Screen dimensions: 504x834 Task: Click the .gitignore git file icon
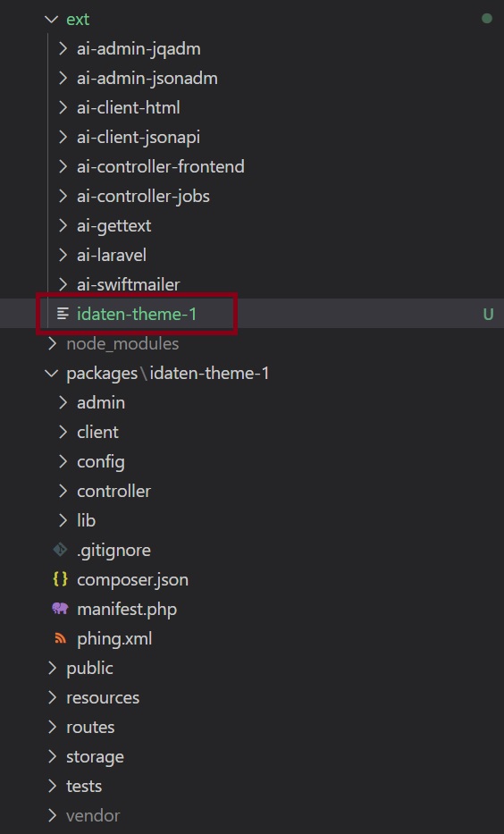coord(60,550)
